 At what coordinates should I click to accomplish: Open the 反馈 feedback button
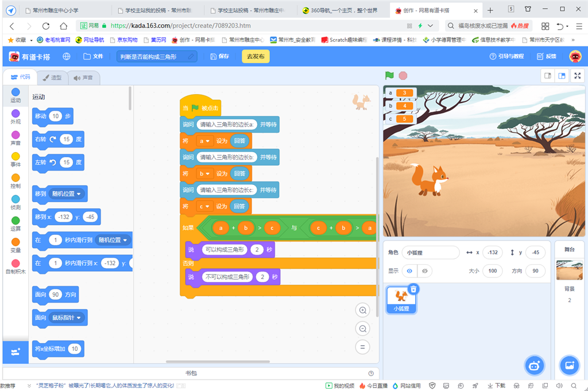[547, 57]
